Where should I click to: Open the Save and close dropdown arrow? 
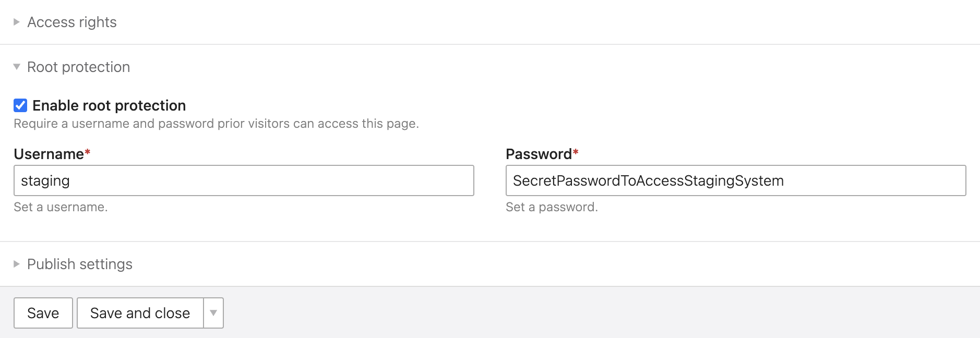pos(213,313)
